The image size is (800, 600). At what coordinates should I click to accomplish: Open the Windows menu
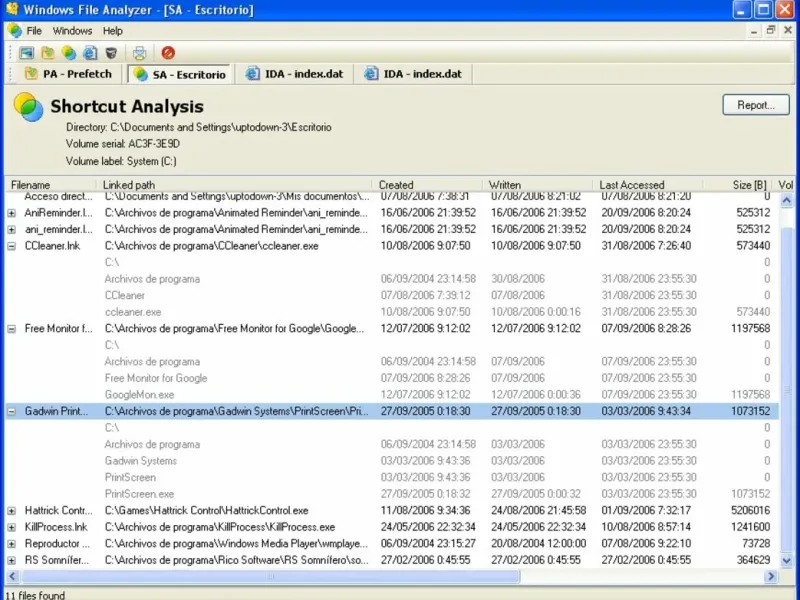tap(72, 31)
